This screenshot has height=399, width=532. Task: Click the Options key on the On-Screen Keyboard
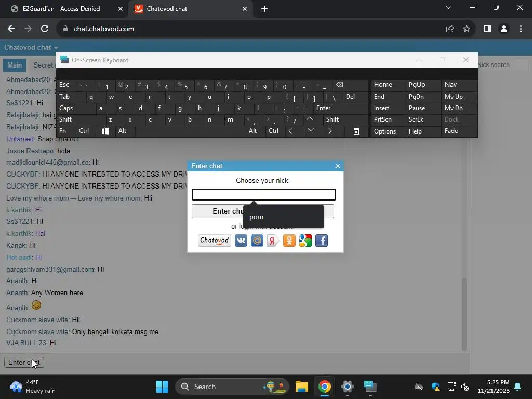click(x=388, y=131)
